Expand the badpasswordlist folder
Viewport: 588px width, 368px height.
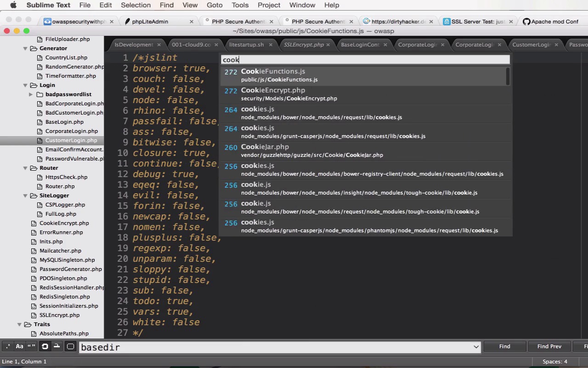(x=31, y=94)
